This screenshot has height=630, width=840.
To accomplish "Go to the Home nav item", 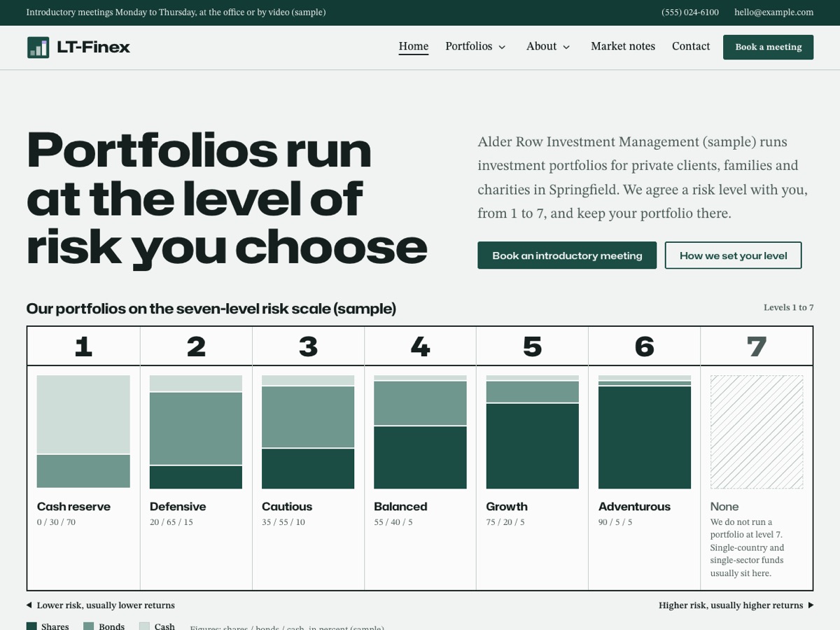I will tap(414, 46).
